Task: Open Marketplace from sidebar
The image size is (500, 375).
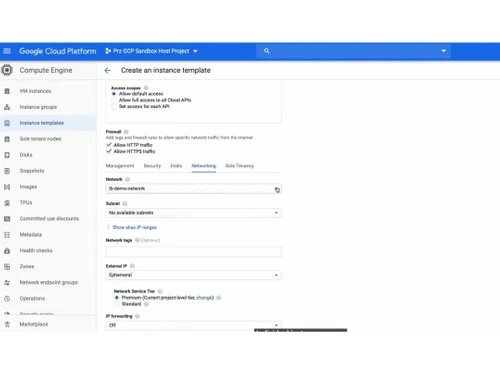Action: pyautogui.click(x=34, y=324)
